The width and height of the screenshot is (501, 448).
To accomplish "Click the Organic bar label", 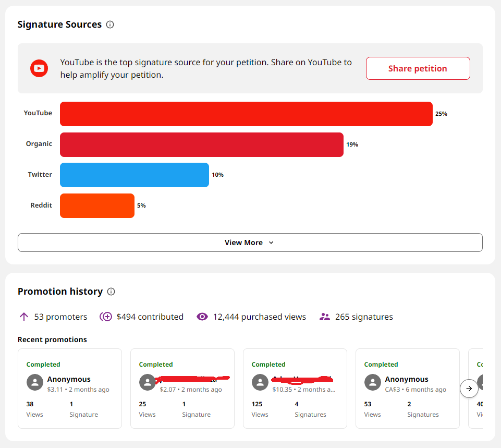I will [x=39, y=144].
